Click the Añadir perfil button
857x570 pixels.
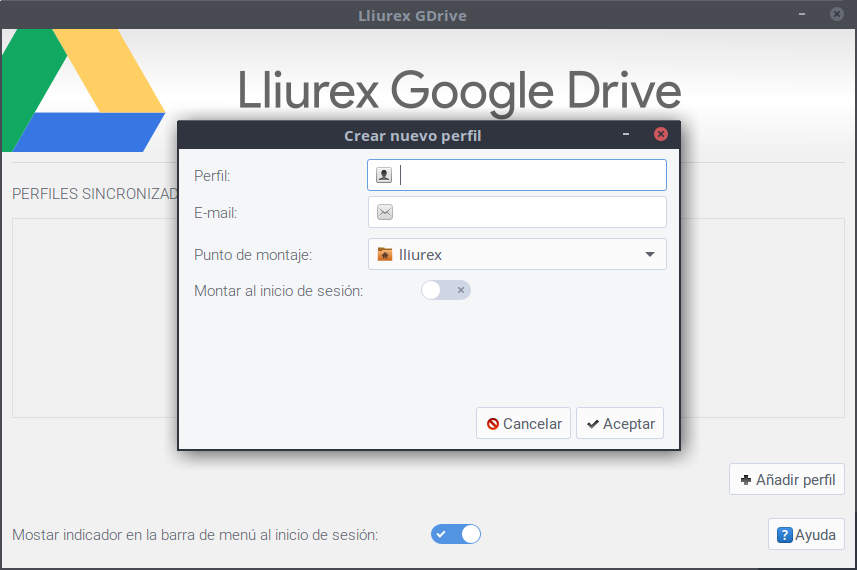(787, 479)
